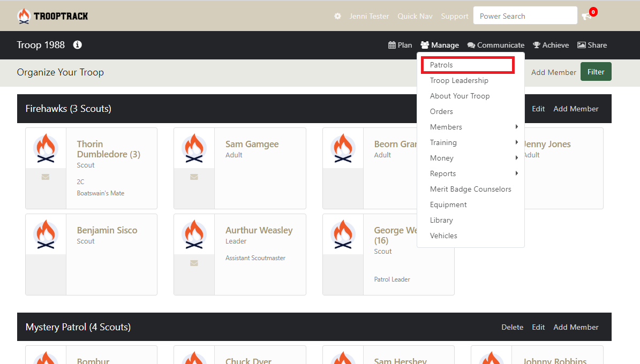Click the Support link
Screen dimensions: 640x364
tap(454, 16)
